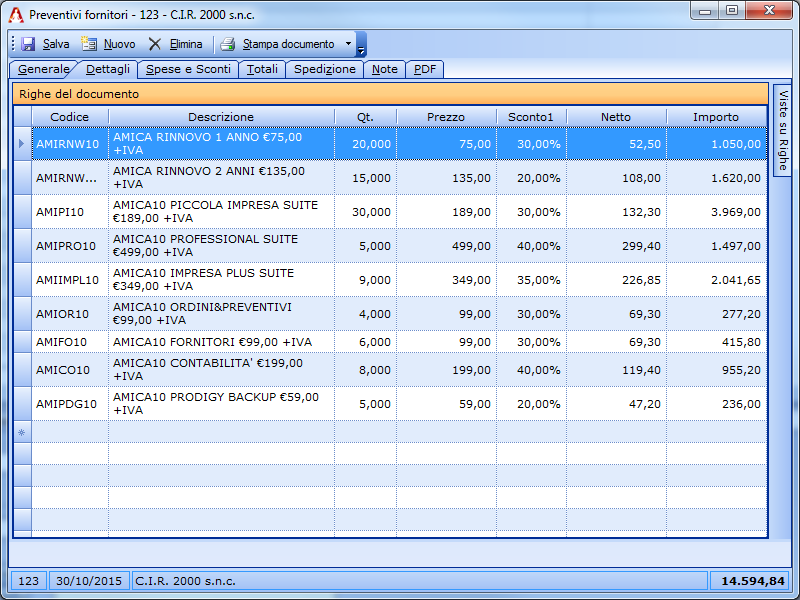
Task: Maximize the Preventivi fornitori window
Action: point(732,10)
